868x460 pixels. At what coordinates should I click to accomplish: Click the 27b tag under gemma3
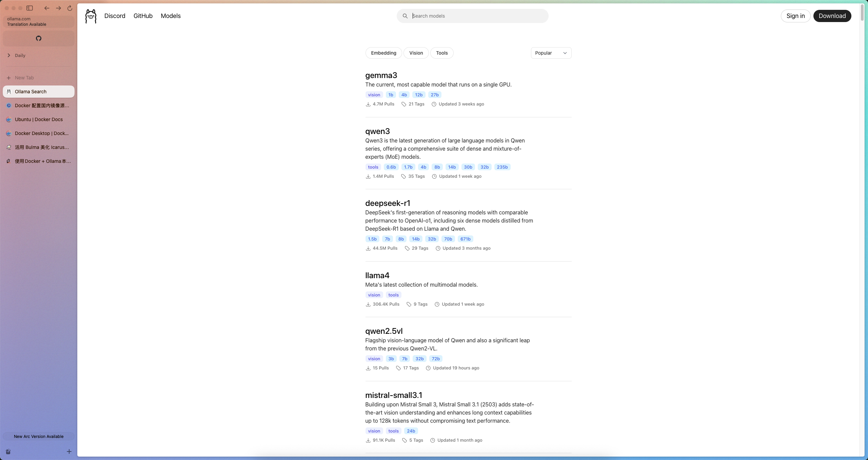(x=435, y=95)
